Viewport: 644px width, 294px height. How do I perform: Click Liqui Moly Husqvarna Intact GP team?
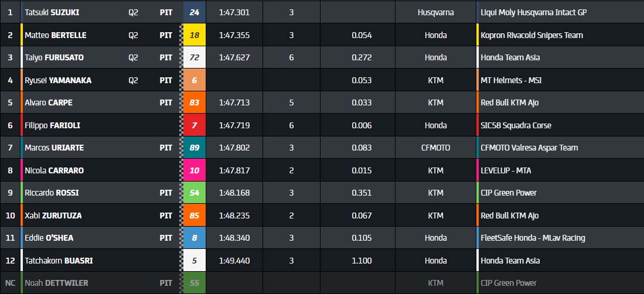coord(533,12)
